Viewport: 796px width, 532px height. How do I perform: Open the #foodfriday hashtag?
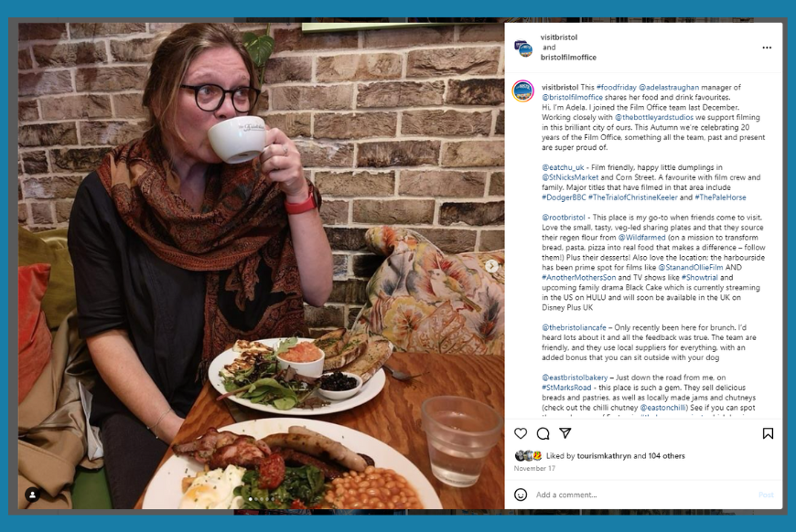pos(617,87)
